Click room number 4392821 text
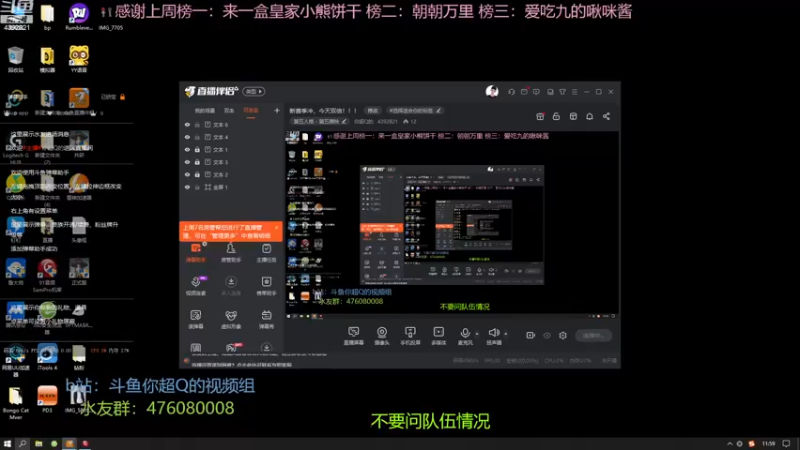Viewport: 800px width, 450px height. point(387,122)
